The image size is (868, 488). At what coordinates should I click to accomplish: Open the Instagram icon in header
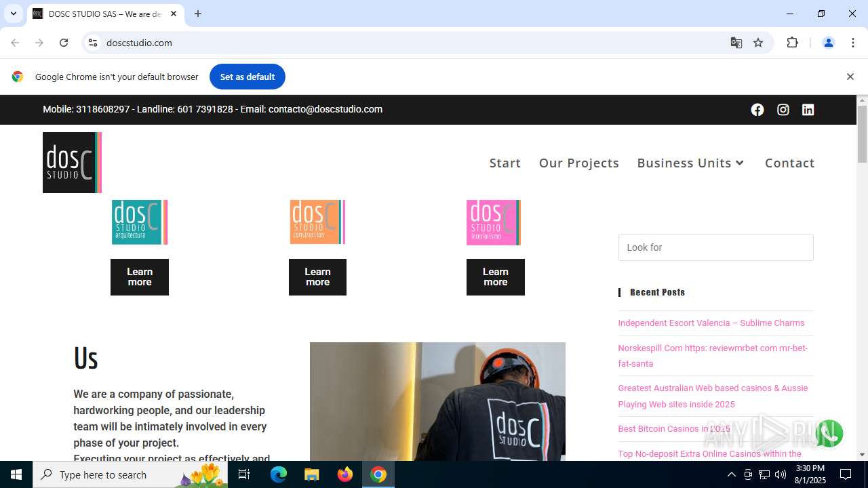pos(783,110)
